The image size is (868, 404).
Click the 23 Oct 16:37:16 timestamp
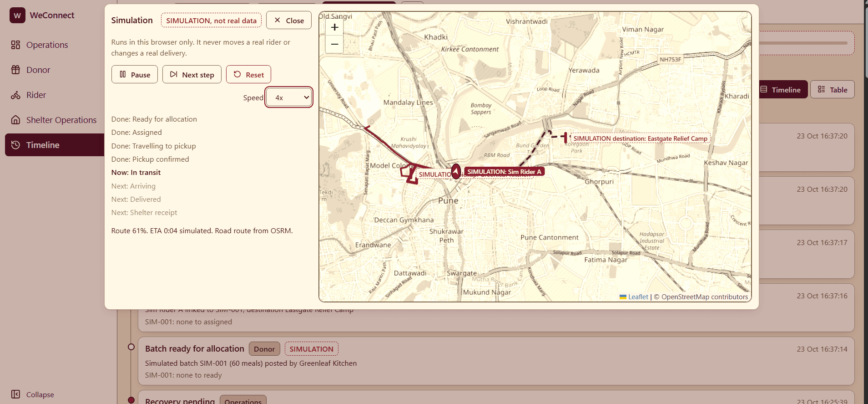pos(822,296)
